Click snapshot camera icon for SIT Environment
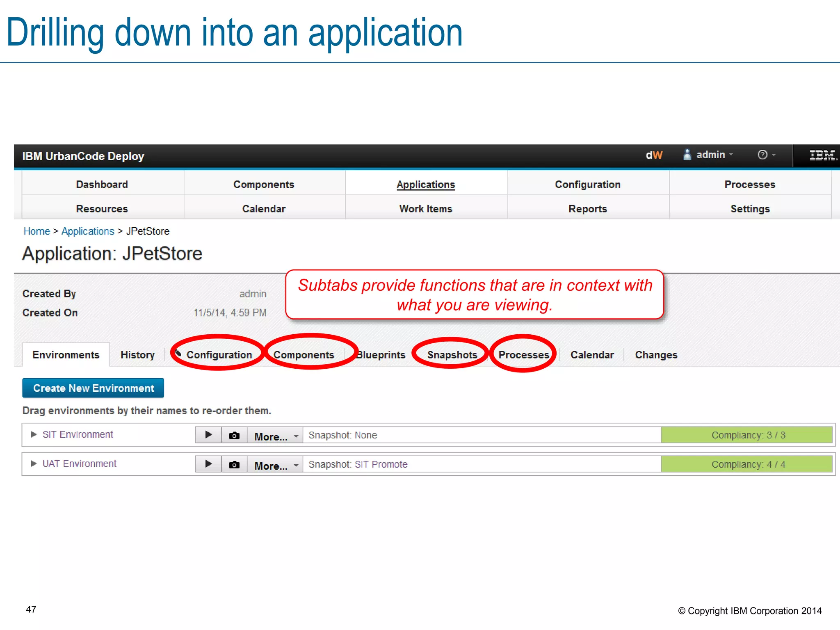This screenshot has width=840, height=630. (x=234, y=435)
